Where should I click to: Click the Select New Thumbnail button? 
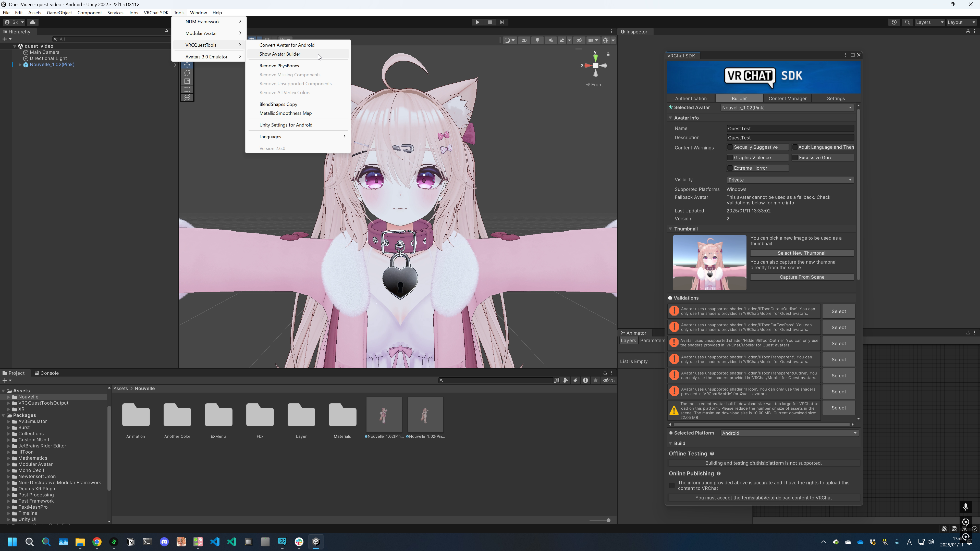(802, 253)
